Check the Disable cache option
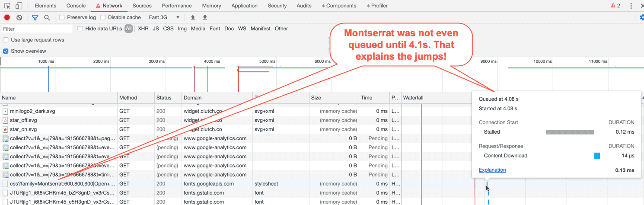 coord(103,17)
